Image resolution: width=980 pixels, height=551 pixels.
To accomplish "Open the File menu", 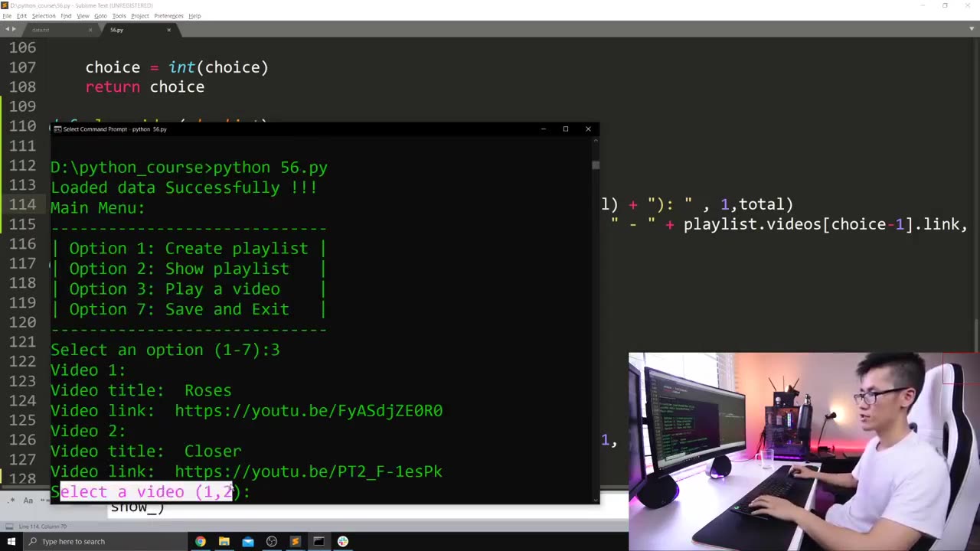I will [x=7, y=15].
